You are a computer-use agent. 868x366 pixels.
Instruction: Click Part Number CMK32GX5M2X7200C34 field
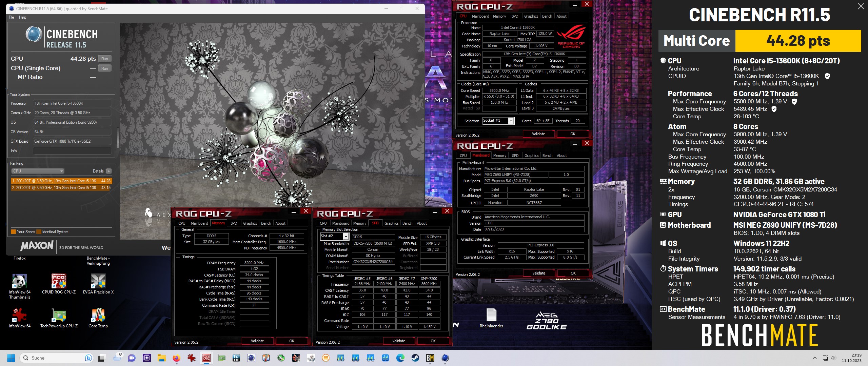pyautogui.click(x=373, y=262)
